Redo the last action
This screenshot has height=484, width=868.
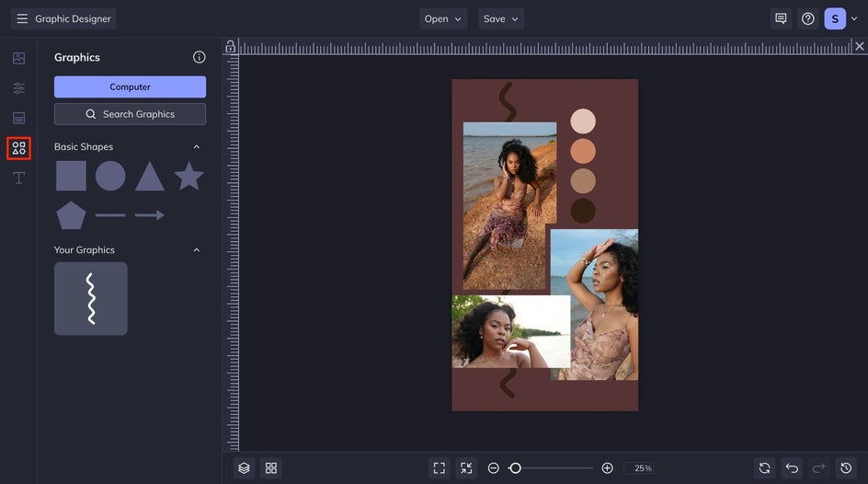coord(818,468)
